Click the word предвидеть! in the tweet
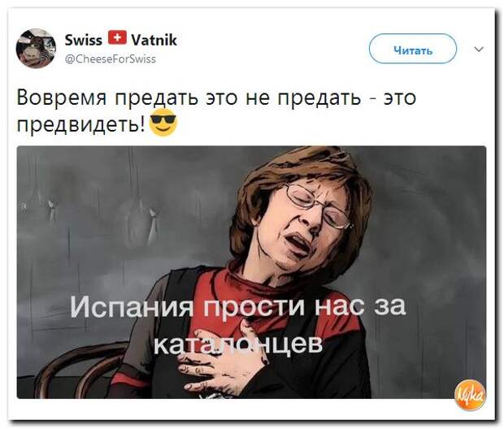504x429 pixels. 80,123
